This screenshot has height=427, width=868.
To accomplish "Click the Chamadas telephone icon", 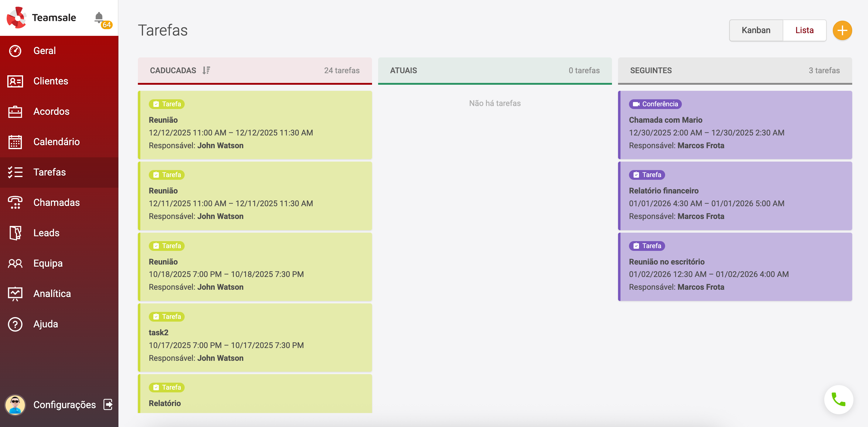I will pos(15,203).
